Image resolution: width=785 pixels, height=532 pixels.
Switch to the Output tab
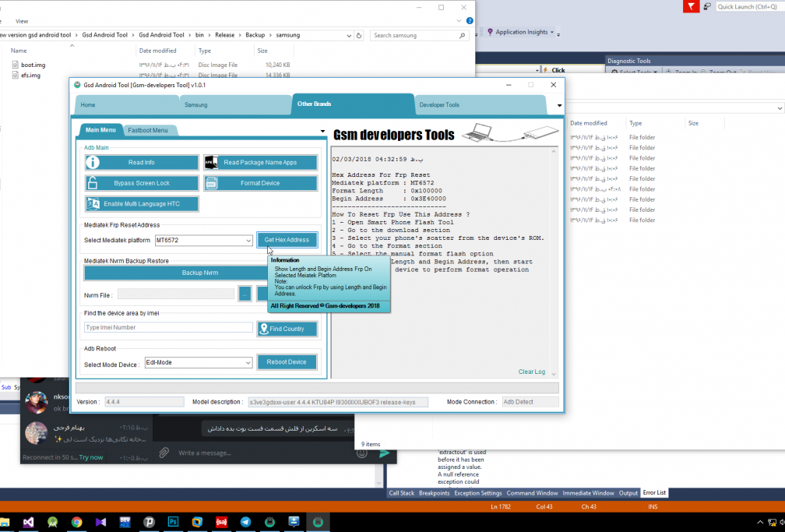(628, 493)
